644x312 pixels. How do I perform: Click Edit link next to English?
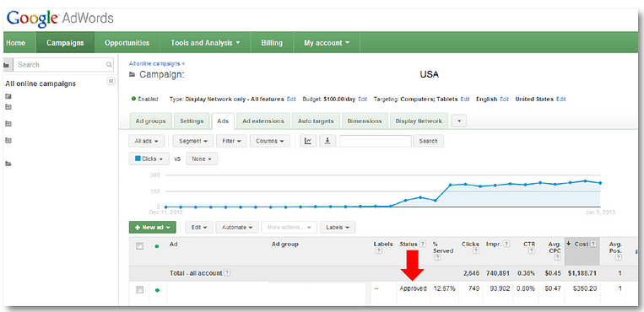(505, 99)
